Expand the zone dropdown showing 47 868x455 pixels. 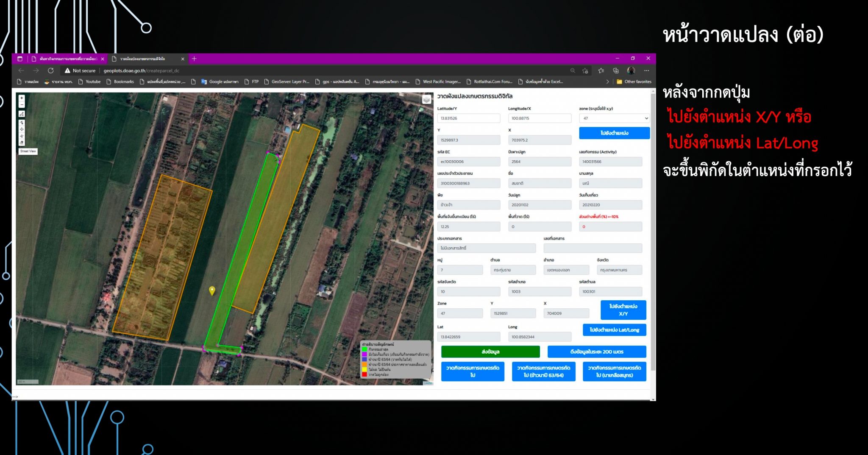click(614, 118)
